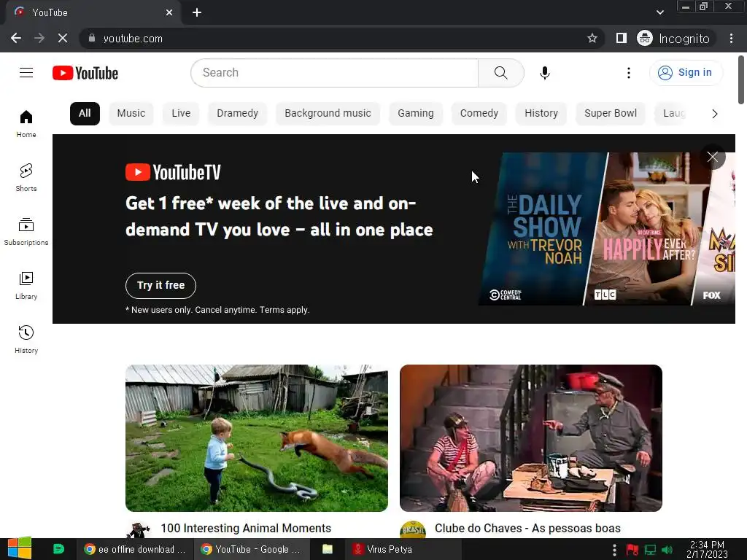Go back with browser back arrow
The image size is (747, 560).
point(16,38)
